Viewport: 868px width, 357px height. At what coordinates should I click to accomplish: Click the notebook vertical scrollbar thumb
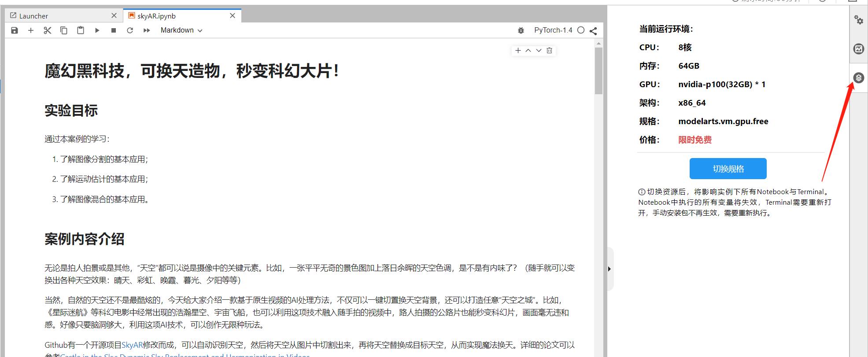click(x=598, y=71)
